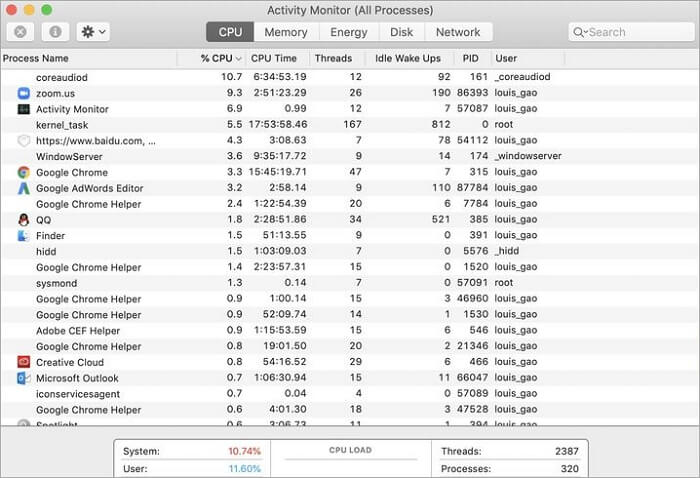The image size is (700, 478).
Task: Click the Activity Monitor process icon
Action: coord(24,109)
